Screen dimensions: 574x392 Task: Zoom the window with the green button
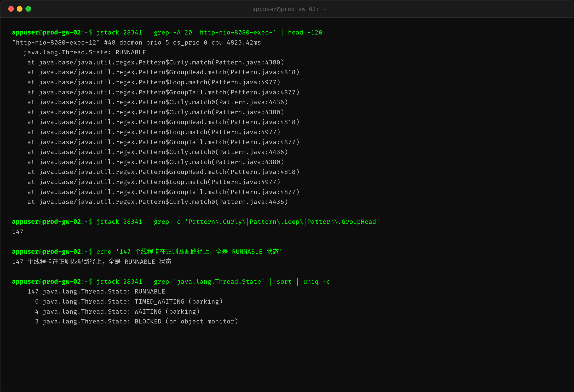click(x=29, y=9)
